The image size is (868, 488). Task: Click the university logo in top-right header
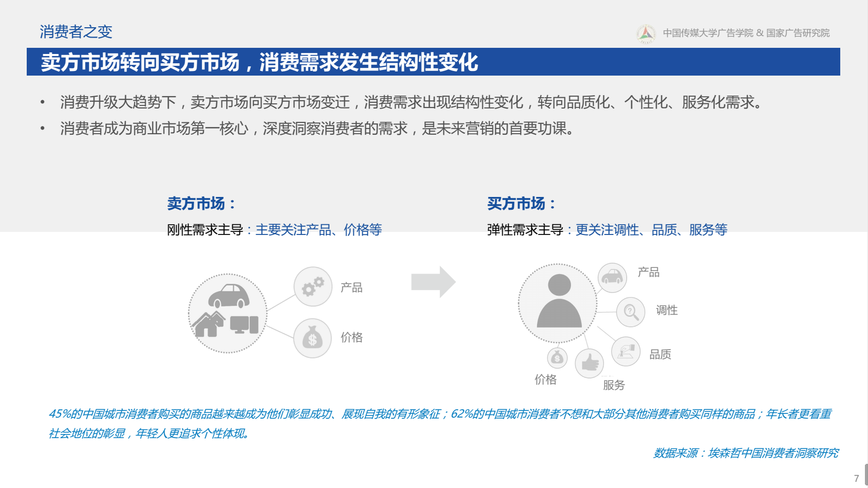(646, 33)
